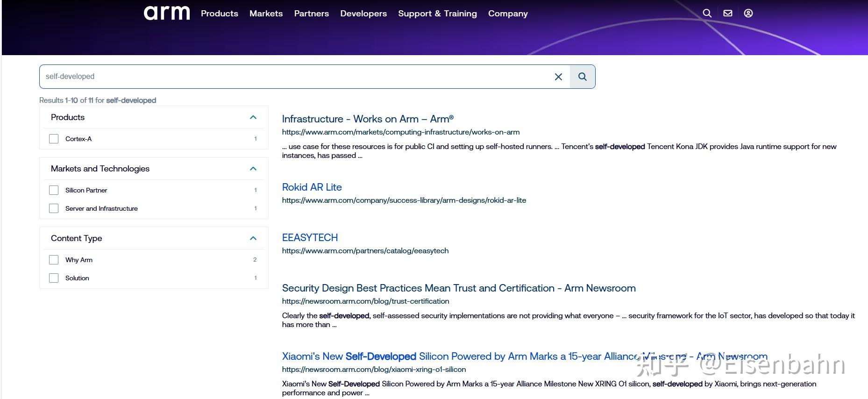Click the Cortex-A filter label
Image resolution: width=868 pixels, height=399 pixels.
[x=78, y=139]
